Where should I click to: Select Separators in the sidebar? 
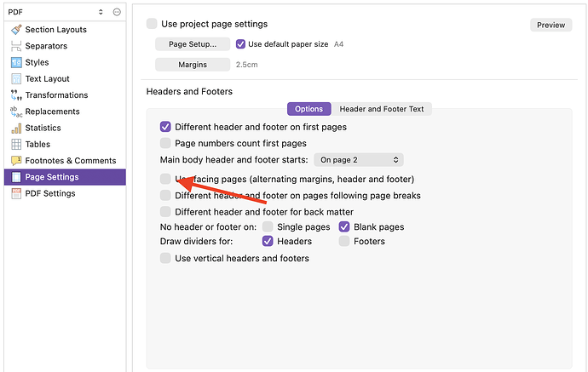65,46
